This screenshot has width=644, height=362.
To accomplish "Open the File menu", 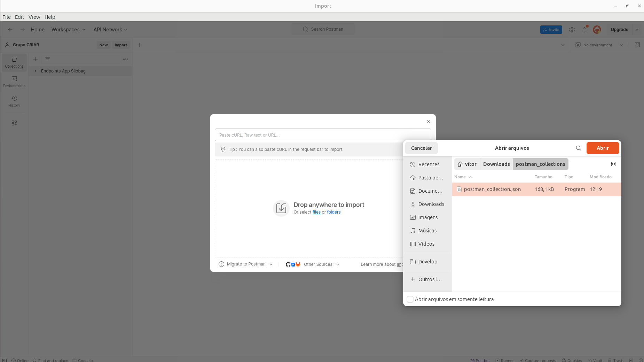I will (x=7, y=17).
